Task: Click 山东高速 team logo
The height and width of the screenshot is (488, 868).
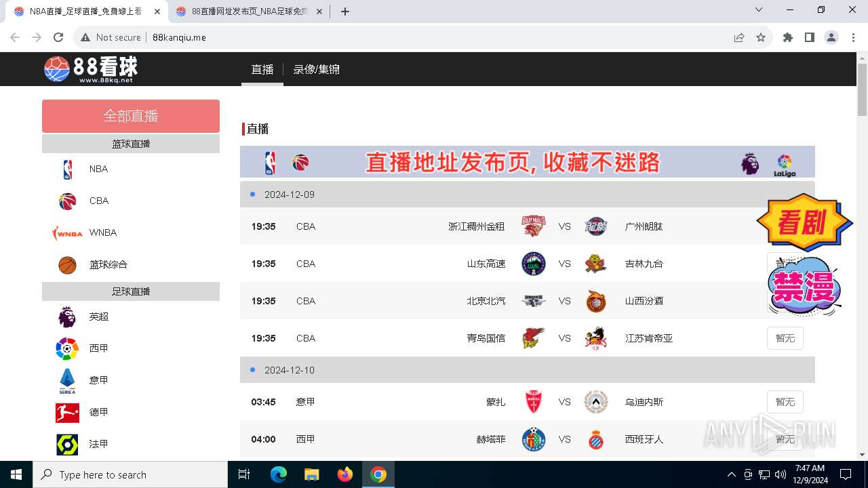Action: 533,264
